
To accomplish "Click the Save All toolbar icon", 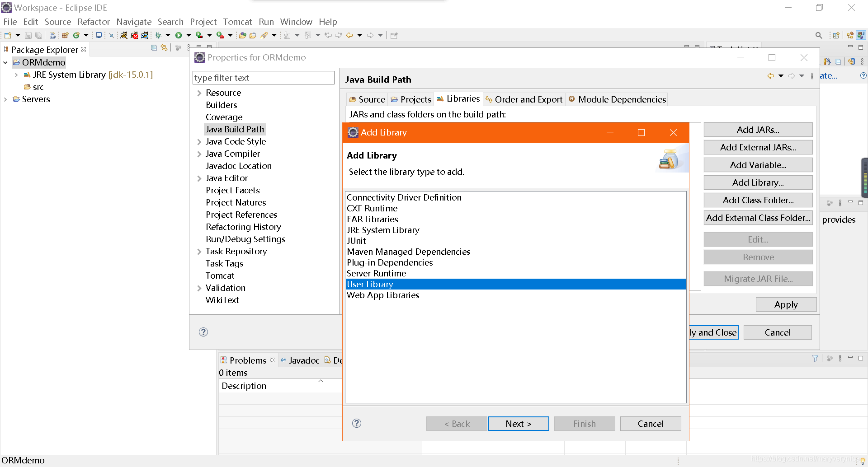I will tap(39, 35).
